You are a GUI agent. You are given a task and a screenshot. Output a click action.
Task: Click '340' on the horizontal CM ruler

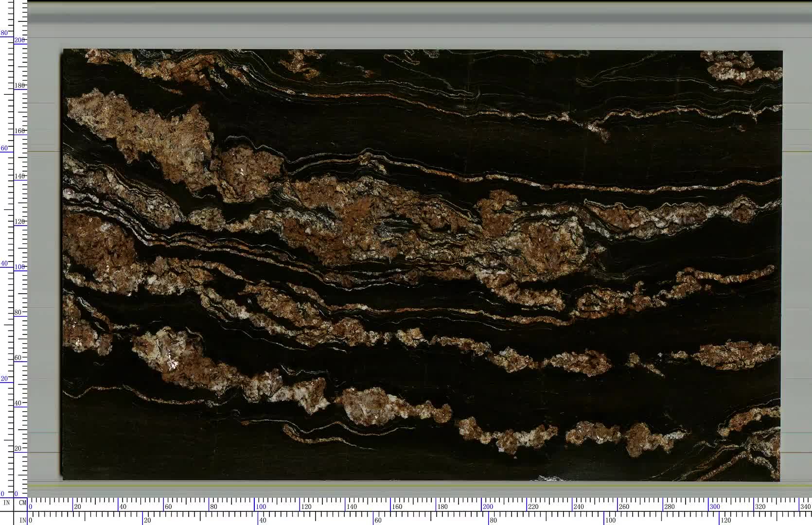(805, 507)
